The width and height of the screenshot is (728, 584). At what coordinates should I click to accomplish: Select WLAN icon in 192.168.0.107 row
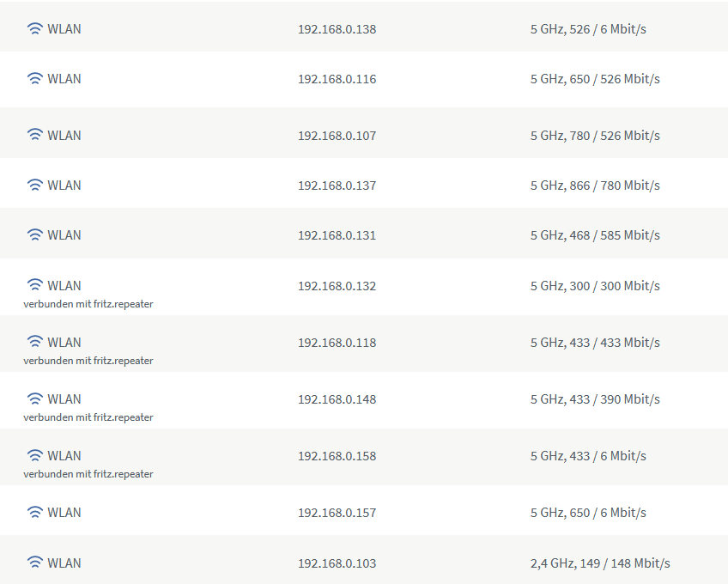pos(35,136)
